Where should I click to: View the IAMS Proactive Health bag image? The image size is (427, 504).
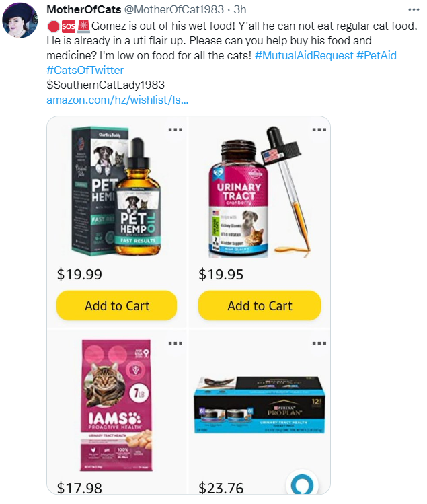[x=116, y=405]
